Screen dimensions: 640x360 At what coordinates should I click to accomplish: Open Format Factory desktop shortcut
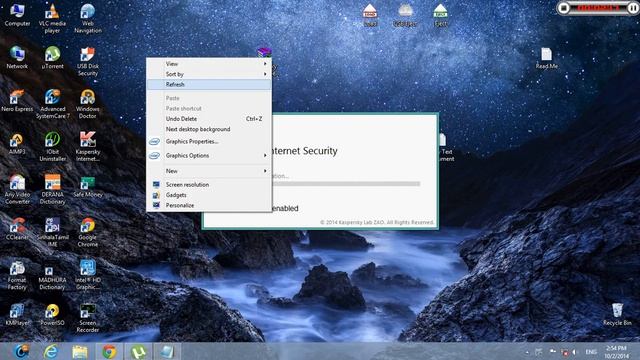tap(17, 275)
